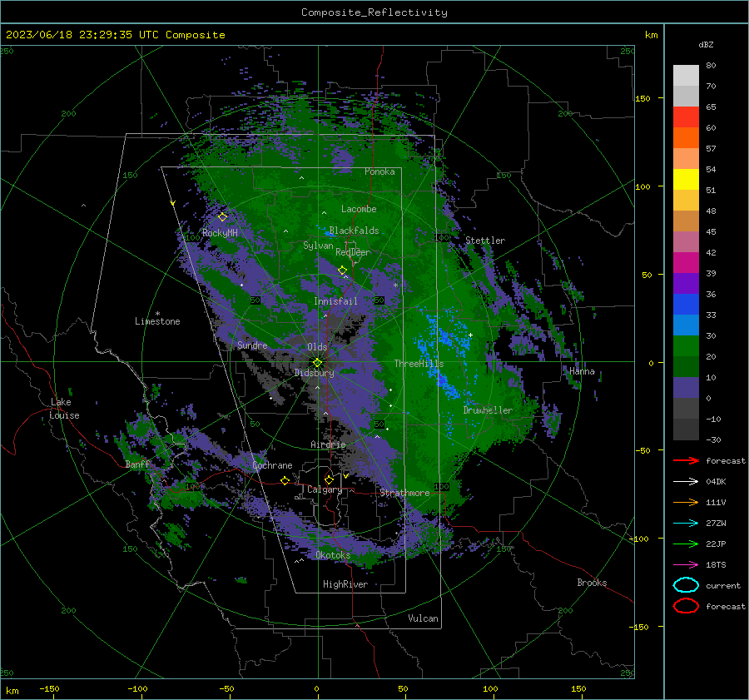Screen dimensions: 749x700
Task: Click the Composite_Reflectivity title text
Action: (x=374, y=12)
